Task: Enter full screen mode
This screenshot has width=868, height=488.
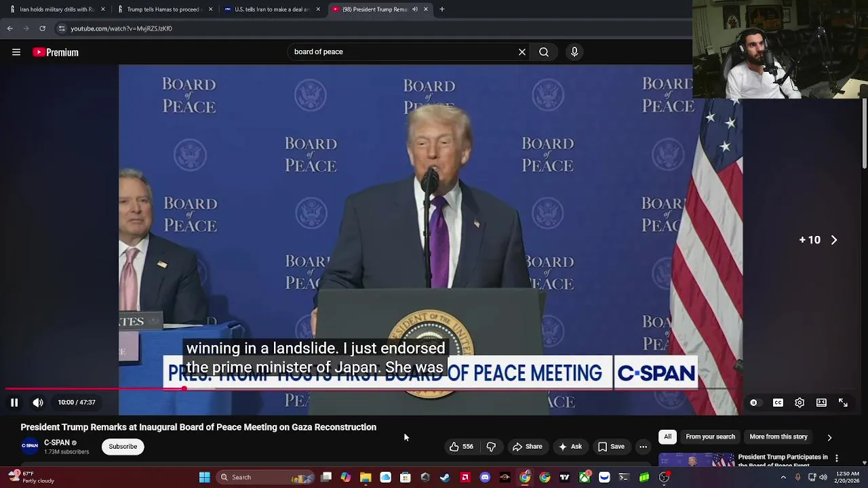Action: pyautogui.click(x=843, y=403)
